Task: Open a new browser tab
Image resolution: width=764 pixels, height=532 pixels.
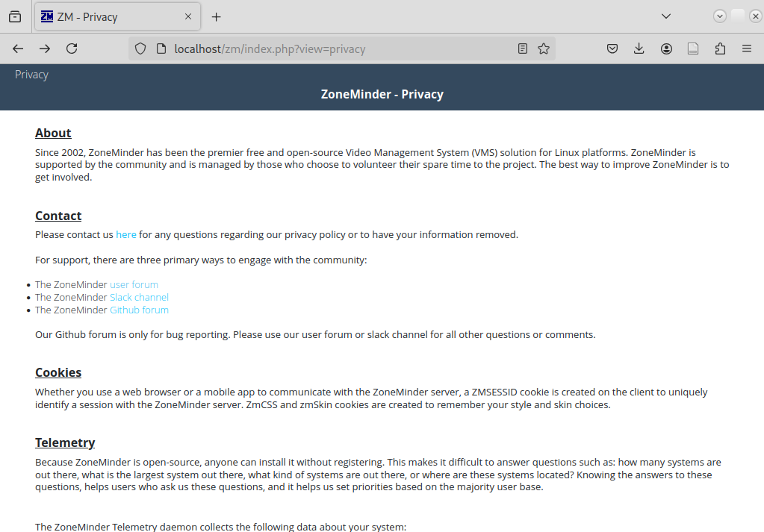Action: click(x=217, y=17)
